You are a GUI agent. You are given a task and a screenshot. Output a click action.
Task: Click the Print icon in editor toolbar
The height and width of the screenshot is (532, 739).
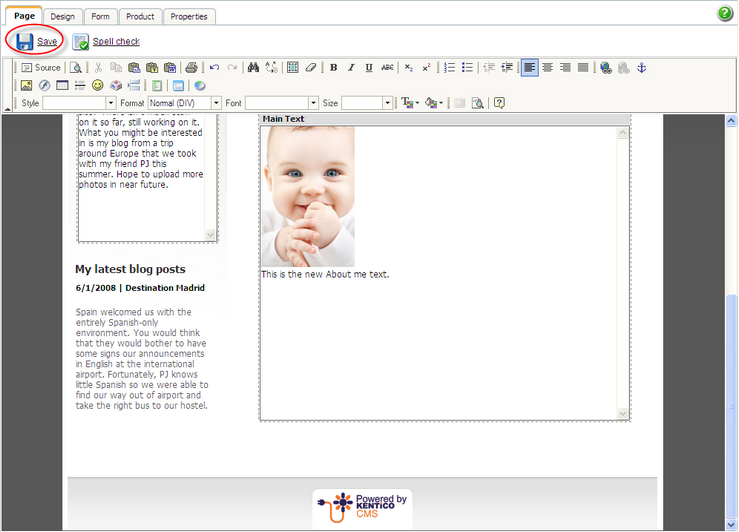pos(191,68)
